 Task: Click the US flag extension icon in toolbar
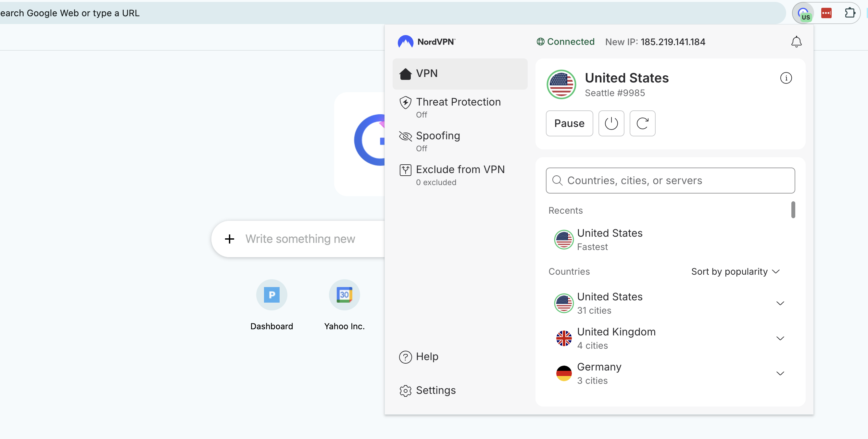pyautogui.click(x=804, y=13)
